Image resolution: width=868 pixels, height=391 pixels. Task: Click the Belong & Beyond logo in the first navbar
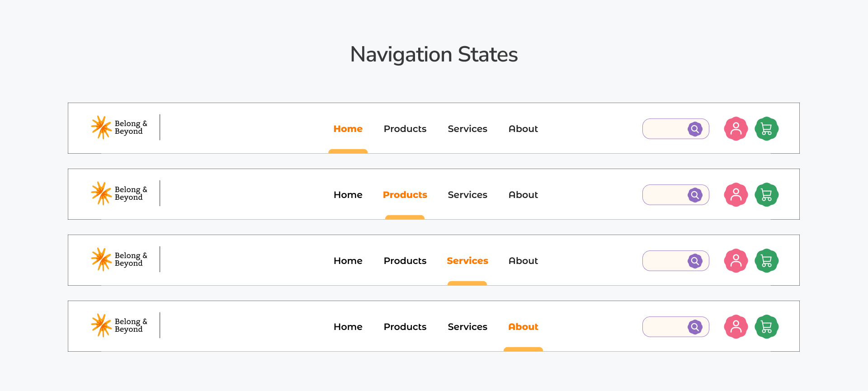click(119, 127)
